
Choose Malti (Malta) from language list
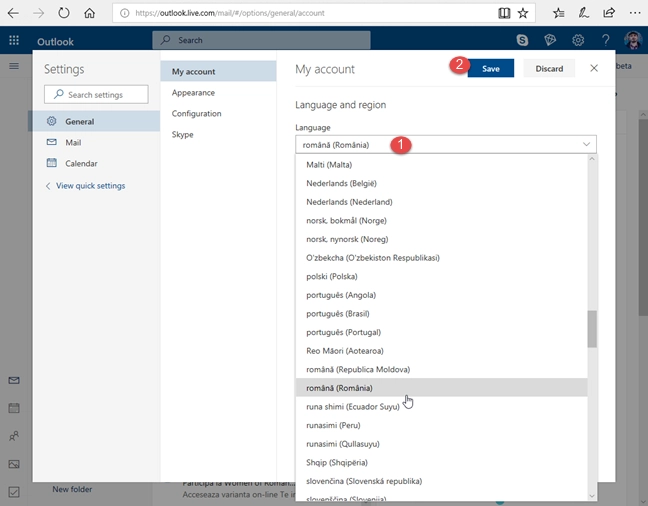[x=441, y=165]
